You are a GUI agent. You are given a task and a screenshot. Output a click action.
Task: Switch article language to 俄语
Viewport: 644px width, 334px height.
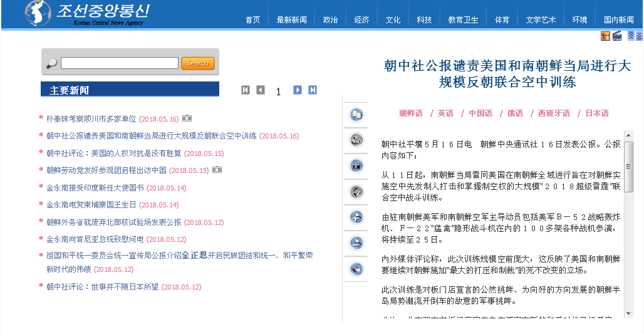(x=515, y=113)
